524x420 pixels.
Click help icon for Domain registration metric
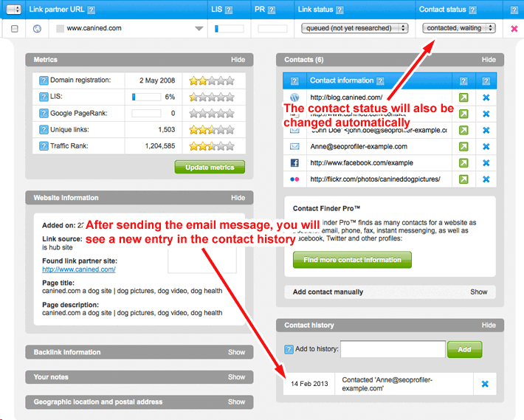[44, 80]
